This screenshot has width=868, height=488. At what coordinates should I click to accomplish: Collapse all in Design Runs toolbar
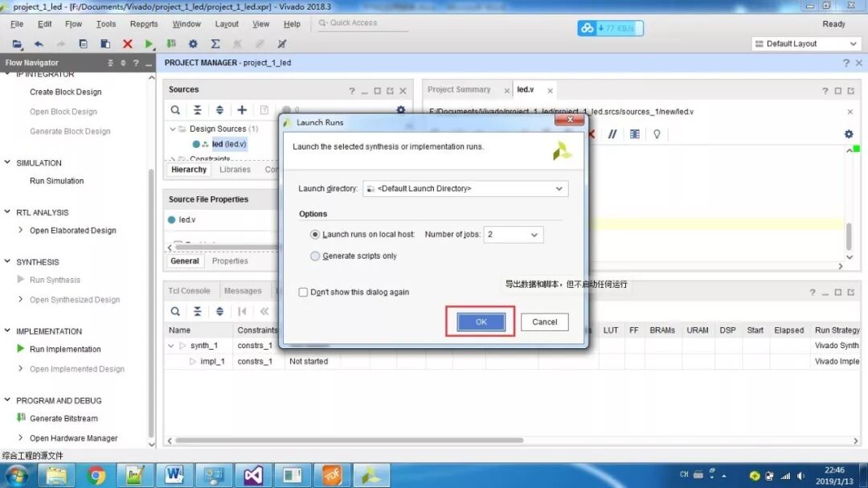click(198, 311)
